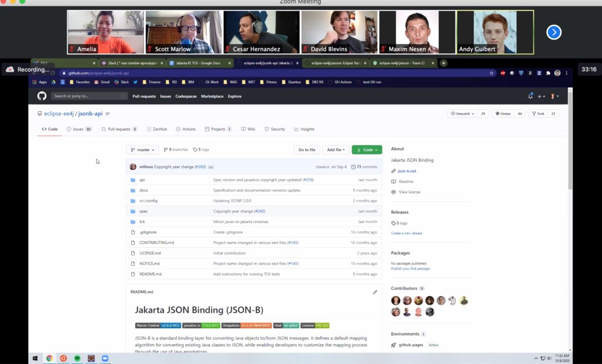Screen dimensions: 602x364
Task: Click the eclipse-ee4j organization link
Action: (59, 113)
